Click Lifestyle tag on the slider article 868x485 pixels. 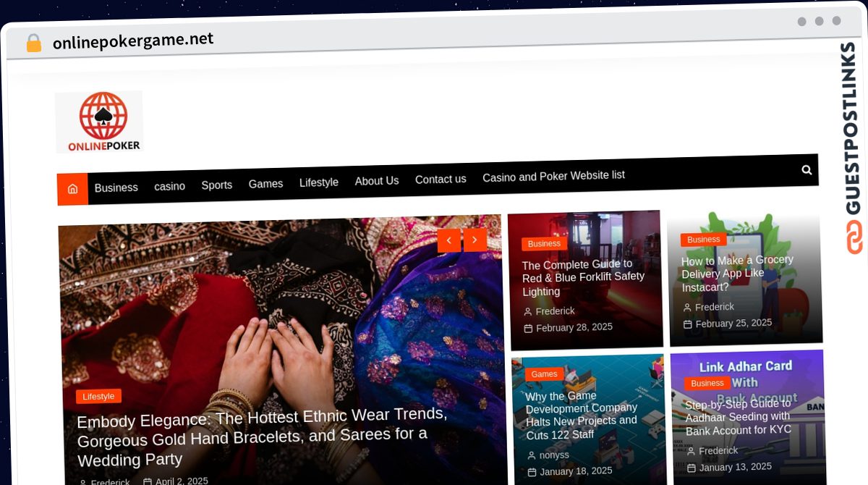(98, 396)
